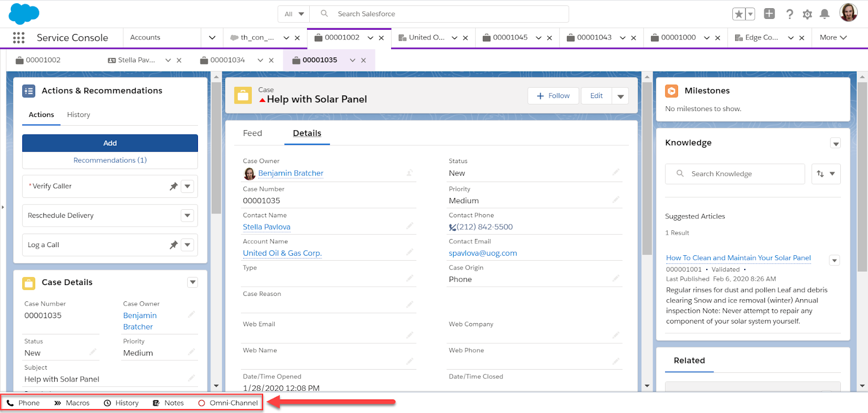Image resolution: width=868 pixels, height=413 pixels.
Task: Expand the Verify Caller action dropdown
Action: coord(187,186)
